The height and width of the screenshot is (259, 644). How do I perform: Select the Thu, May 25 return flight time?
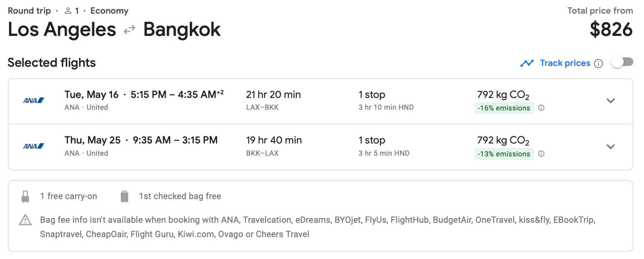(x=175, y=140)
